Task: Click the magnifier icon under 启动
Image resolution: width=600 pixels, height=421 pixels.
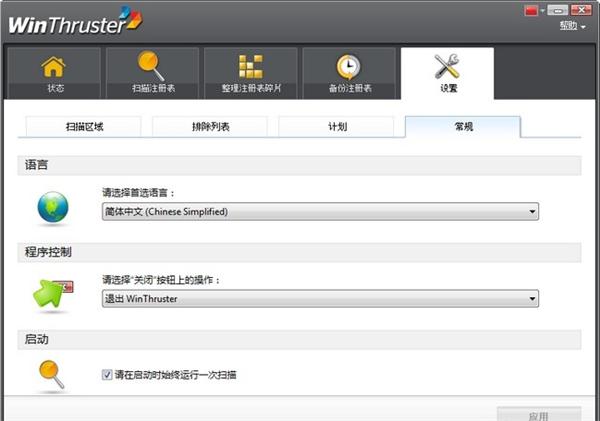Action: 52,374
